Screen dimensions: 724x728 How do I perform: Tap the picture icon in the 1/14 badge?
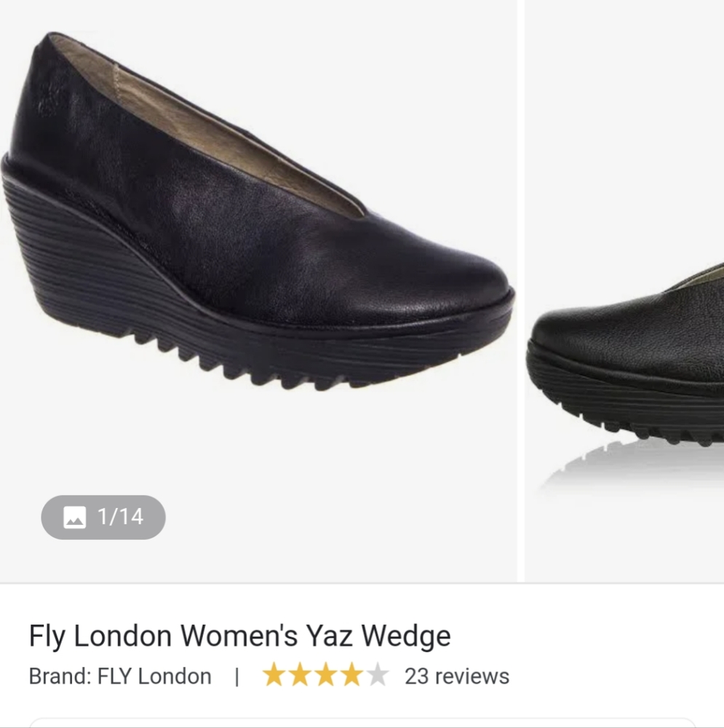coord(74,517)
